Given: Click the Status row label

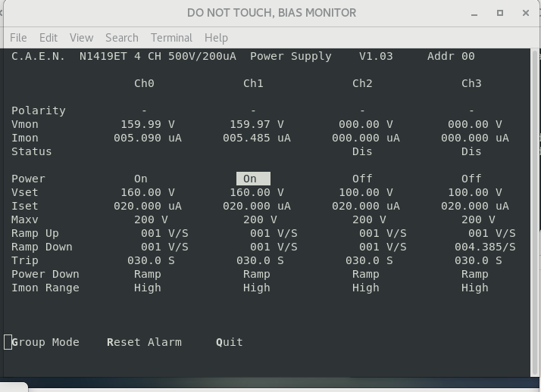Looking at the screenshot, I should pos(31,151).
